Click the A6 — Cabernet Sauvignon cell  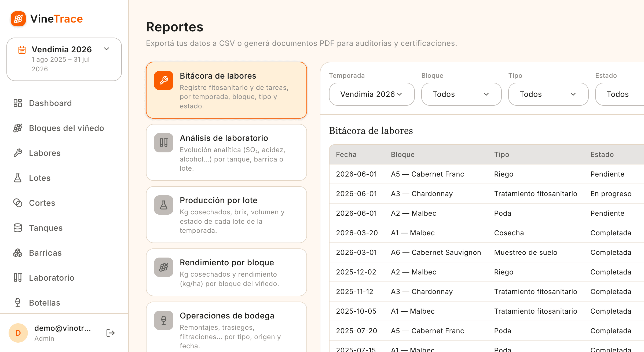point(436,252)
